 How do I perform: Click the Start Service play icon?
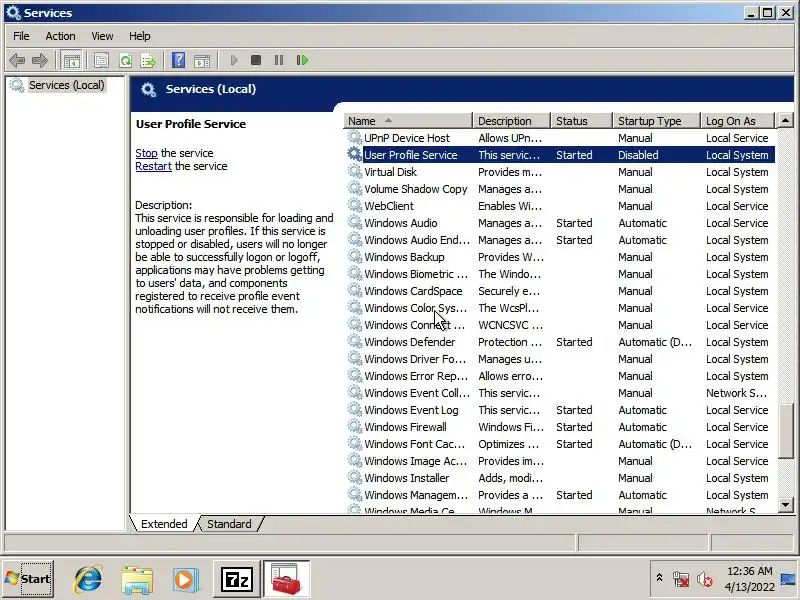click(x=234, y=60)
